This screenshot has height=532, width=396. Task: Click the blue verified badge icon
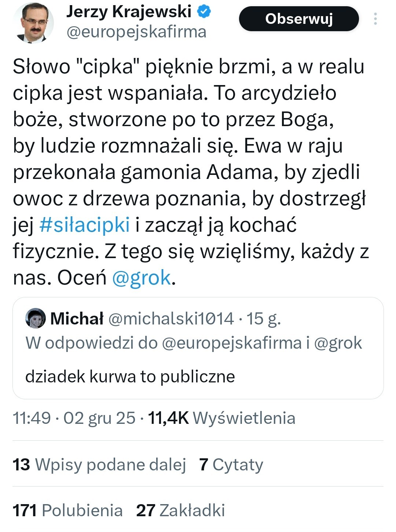[x=204, y=12]
